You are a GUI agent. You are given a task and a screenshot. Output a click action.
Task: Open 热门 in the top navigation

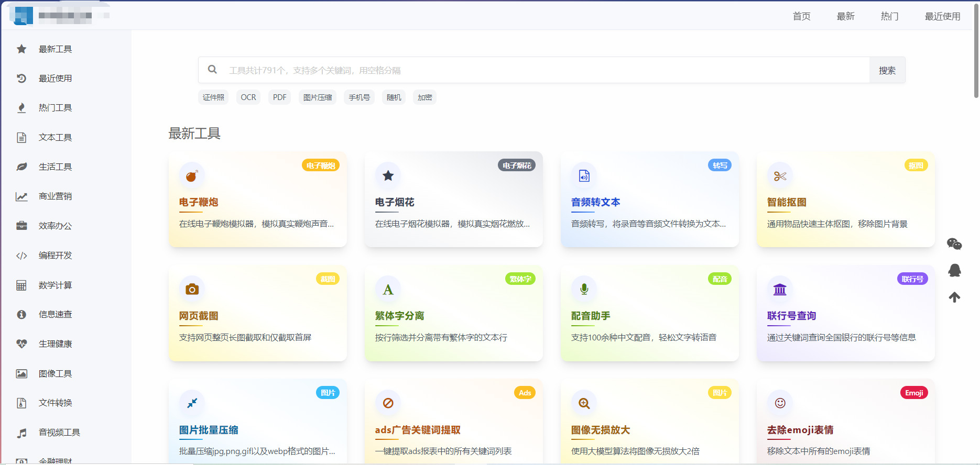889,16
